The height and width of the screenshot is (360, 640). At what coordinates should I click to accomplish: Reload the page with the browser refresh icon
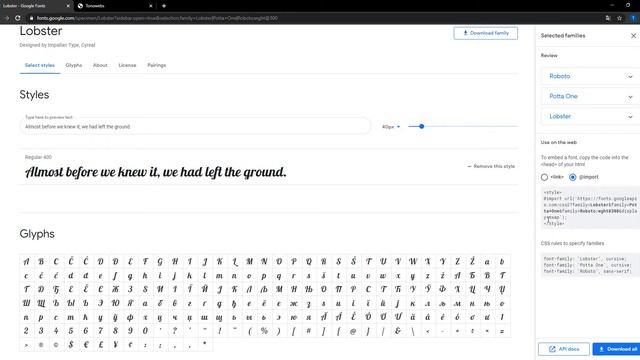(x=18, y=18)
